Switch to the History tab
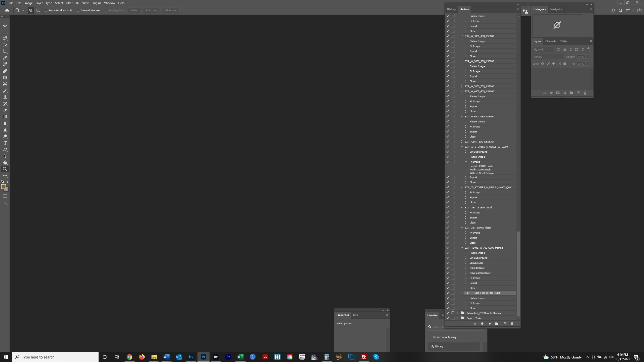This screenshot has height=362, width=644. 451,9
